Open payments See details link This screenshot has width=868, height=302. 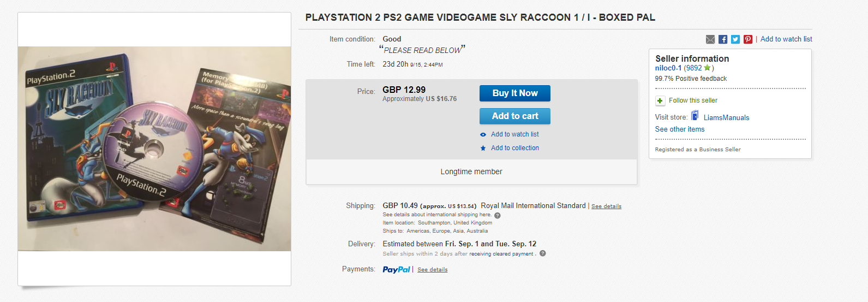pos(432,270)
